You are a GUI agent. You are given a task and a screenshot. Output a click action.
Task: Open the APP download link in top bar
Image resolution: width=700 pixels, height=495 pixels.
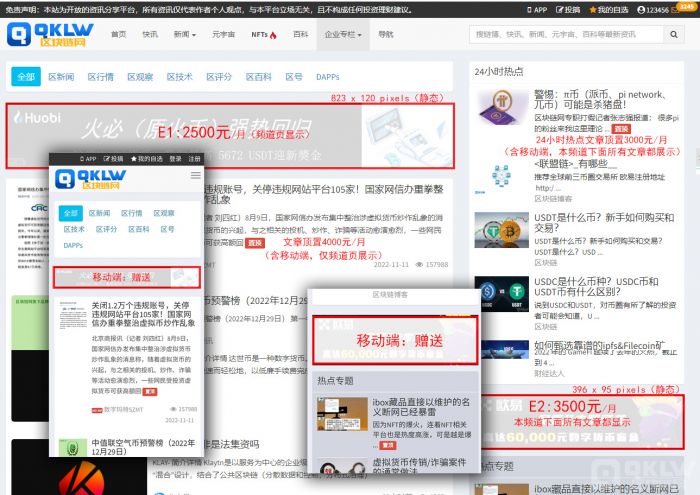pos(537,9)
